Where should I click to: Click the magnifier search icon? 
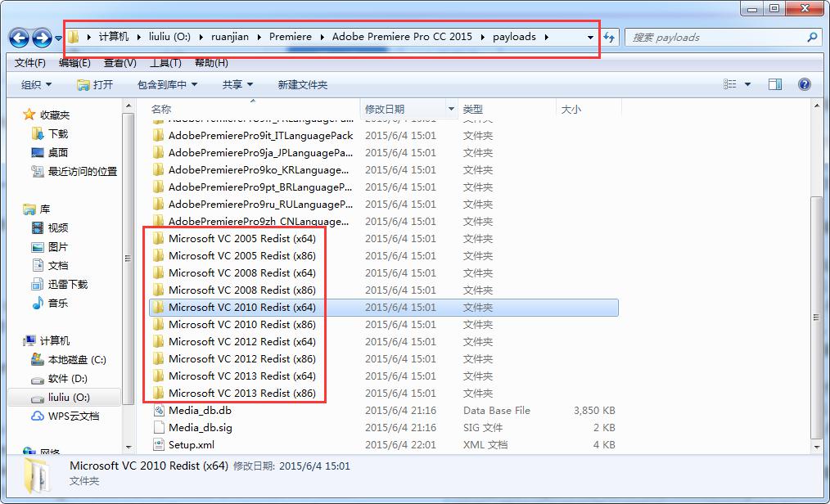point(812,37)
